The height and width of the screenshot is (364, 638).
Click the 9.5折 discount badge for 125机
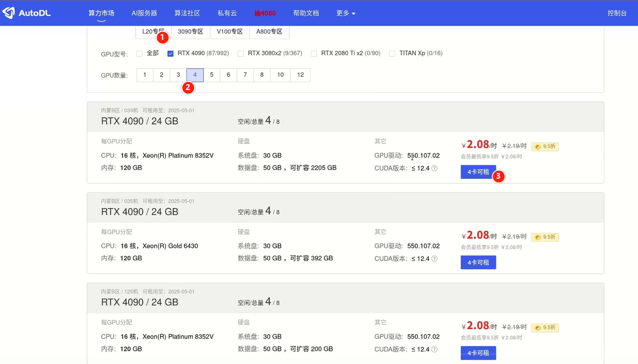click(x=545, y=328)
